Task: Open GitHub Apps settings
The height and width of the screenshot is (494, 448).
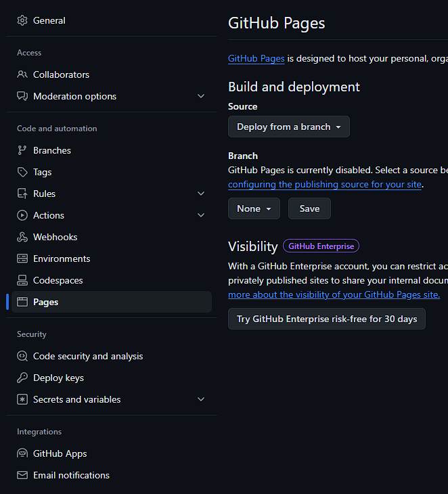Action: 112,453
